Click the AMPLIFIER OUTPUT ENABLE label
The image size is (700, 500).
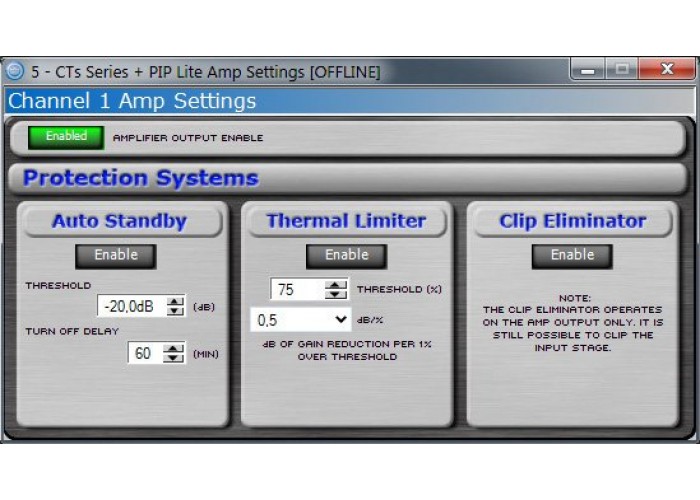tap(188, 138)
